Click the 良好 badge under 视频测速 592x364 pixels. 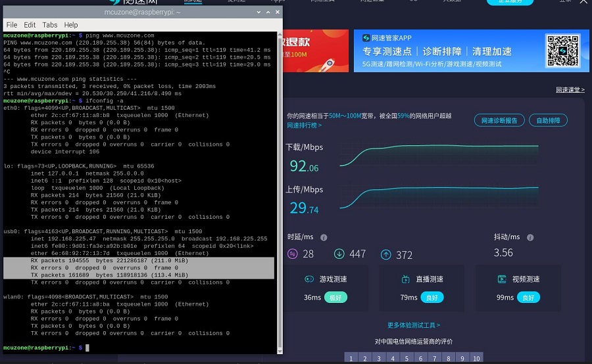pos(528,298)
